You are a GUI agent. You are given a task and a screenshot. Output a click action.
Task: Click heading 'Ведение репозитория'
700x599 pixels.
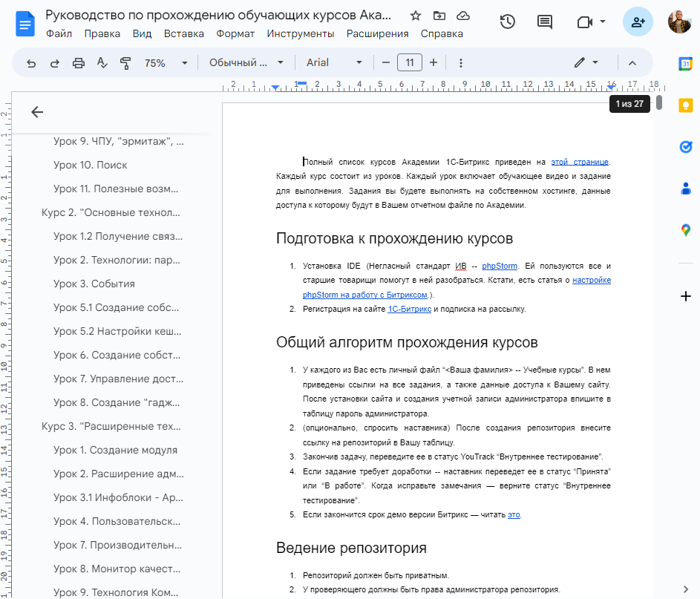tap(351, 548)
